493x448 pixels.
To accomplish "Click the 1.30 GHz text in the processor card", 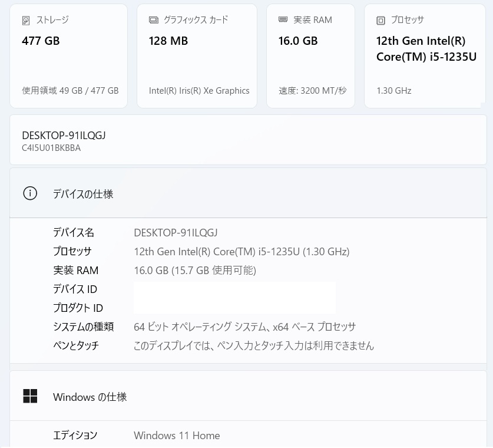I will tap(394, 91).
